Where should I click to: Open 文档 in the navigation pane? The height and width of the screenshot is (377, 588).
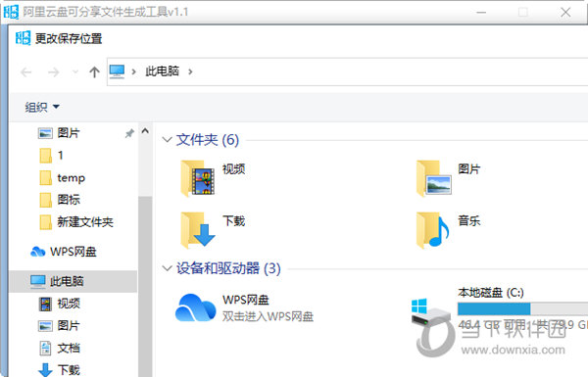tap(59, 349)
